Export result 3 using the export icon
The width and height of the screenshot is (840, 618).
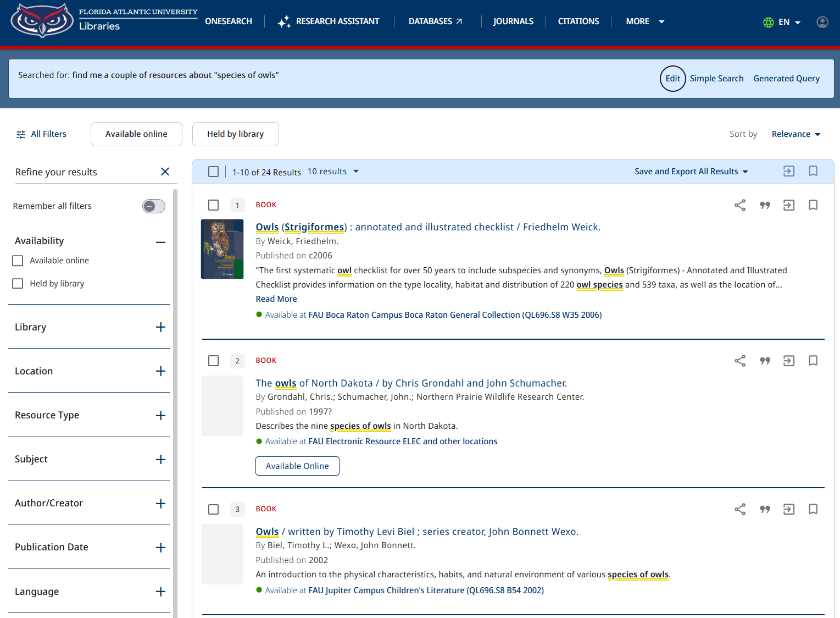[x=789, y=509]
